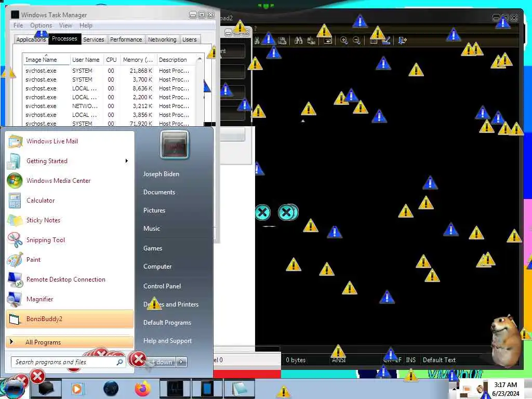Click the Cut scissors icon in editor toolbar
532x399 pixels.
tap(257, 41)
